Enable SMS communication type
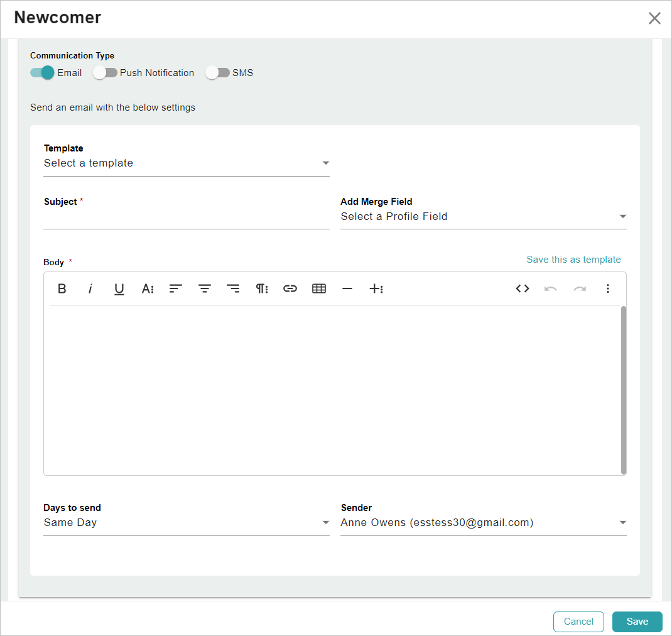The image size is (672, 636). (218, 72)
